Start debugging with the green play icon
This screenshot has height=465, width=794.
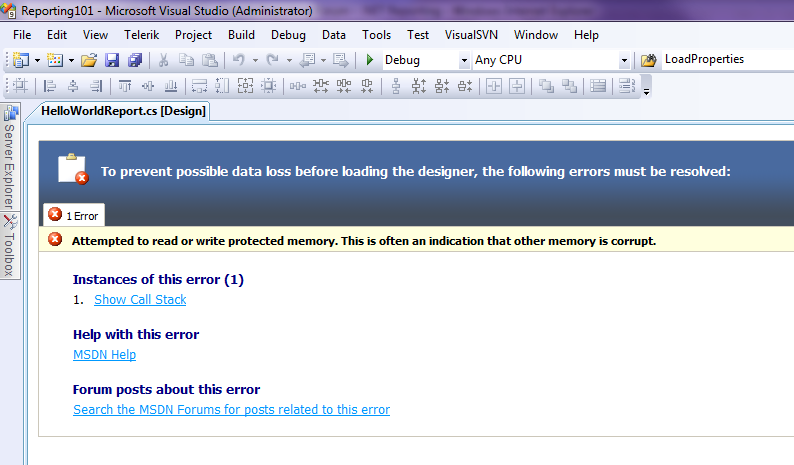click(370, 60)
